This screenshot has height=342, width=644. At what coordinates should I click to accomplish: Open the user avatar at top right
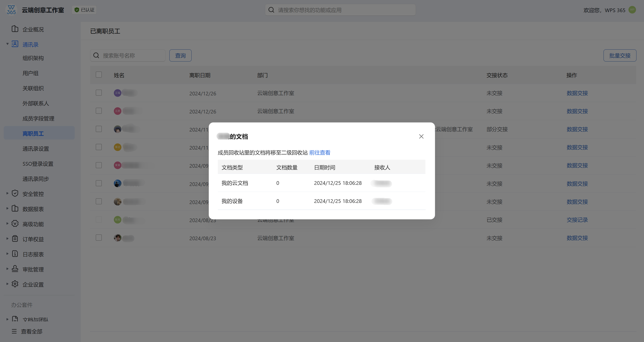pyautogui.click(x=632, y=10)
